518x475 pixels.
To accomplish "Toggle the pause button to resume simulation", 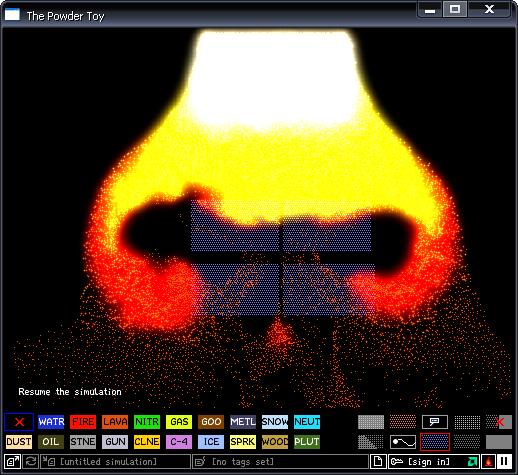I will pyautogui.click(x=504, y=462).
